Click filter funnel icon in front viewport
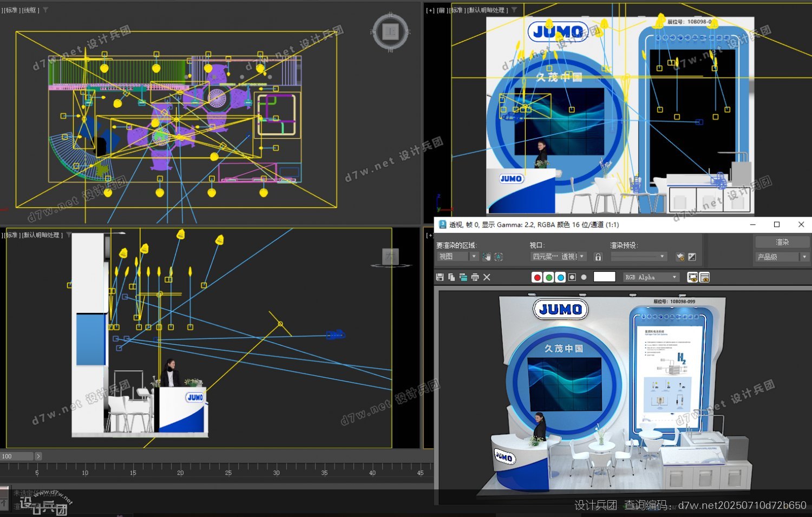 pyautogui.click(x=514, y=10)
